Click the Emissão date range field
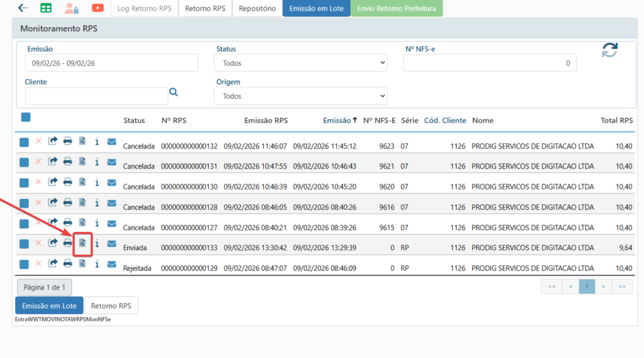 (111, 63)
